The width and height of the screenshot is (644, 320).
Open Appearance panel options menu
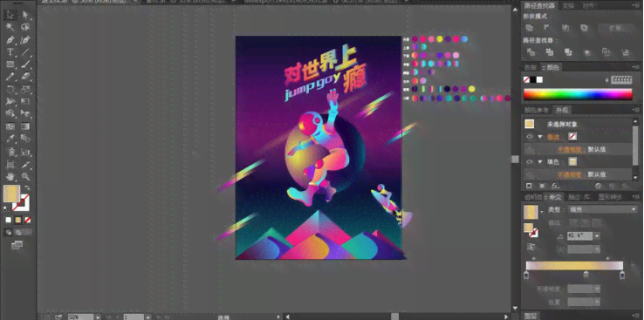click(x=637, y=110)
